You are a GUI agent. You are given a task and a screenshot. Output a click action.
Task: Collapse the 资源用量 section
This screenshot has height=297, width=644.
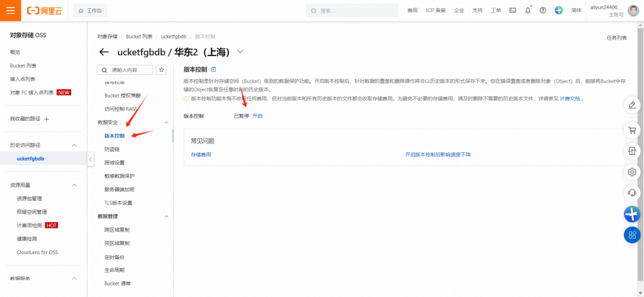tap(74, 185)
